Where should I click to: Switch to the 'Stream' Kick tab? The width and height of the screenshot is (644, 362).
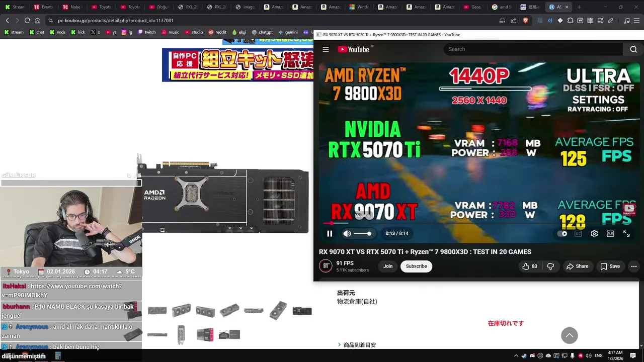point(15,7)
